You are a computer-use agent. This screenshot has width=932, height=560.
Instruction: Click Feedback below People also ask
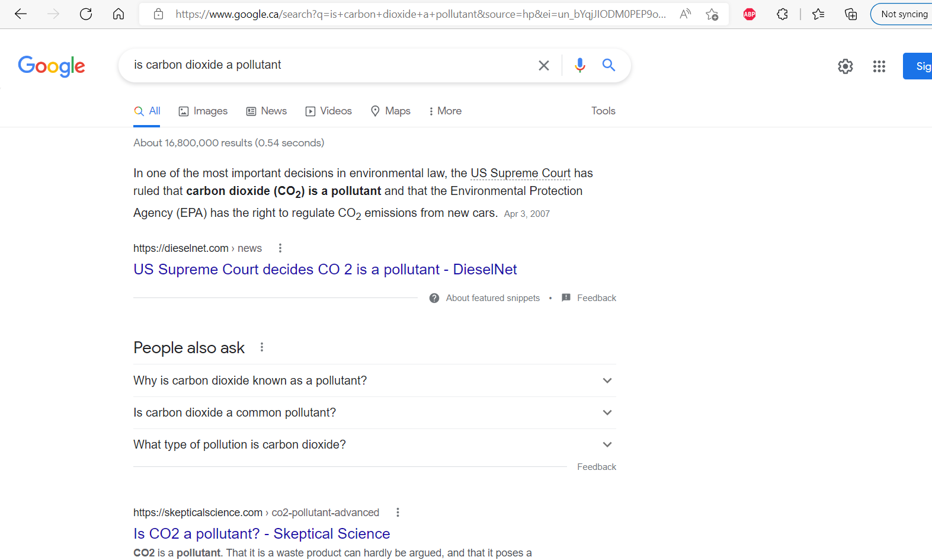pos(597,467)
